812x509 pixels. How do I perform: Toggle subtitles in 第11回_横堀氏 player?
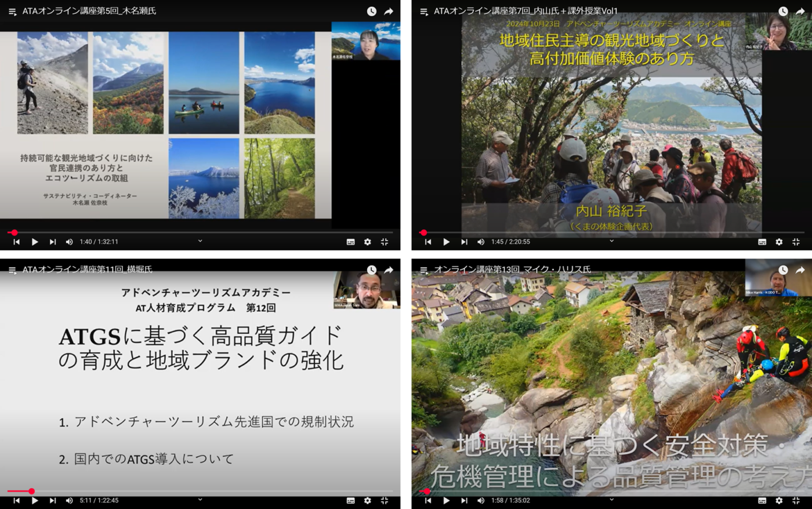(x=351, y=500)
